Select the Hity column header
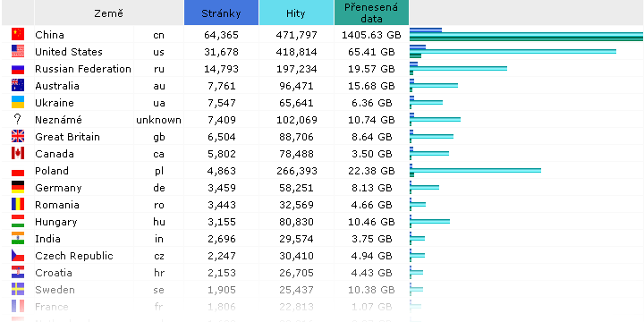 (296, 13)
